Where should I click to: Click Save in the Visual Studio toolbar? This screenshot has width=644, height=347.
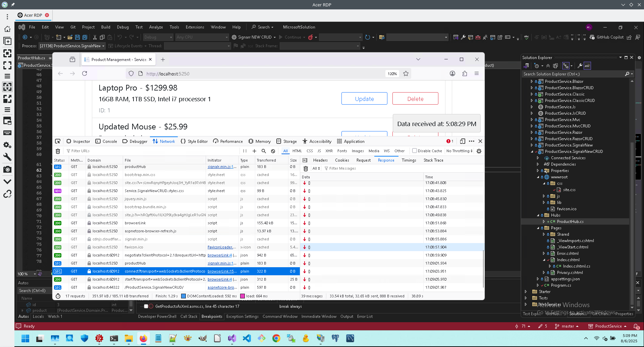[x=77, y=37]
